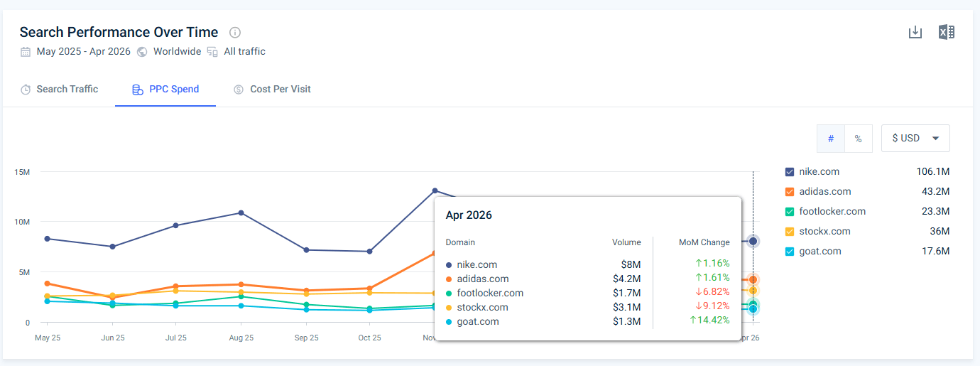Click the Aug 25 axis label
The image size is (980, 366).
(x=241, y=338)
